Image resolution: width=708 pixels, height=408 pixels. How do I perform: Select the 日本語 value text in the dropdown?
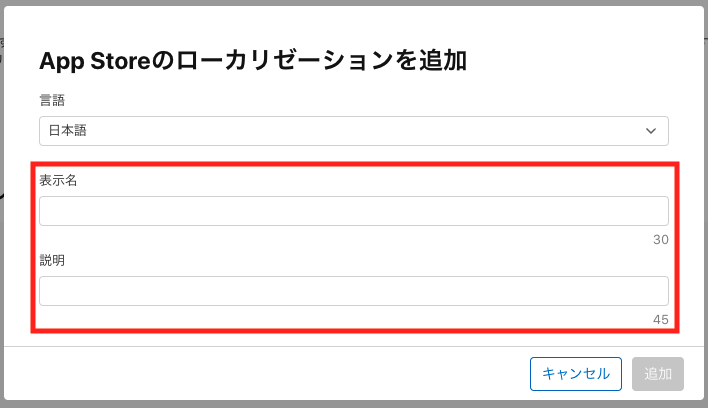pyautogui.click(x=69, y=131)
